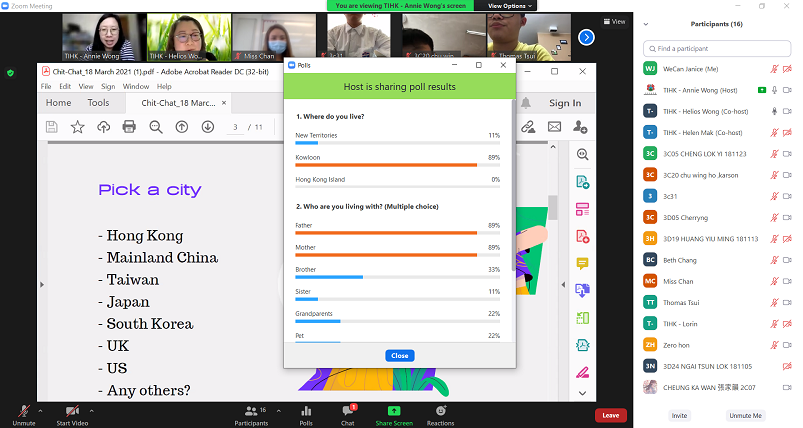Viewport: 803px width, 428px height.
Task: Toggle Start Video camera button
Action: (x=72, y=412)
